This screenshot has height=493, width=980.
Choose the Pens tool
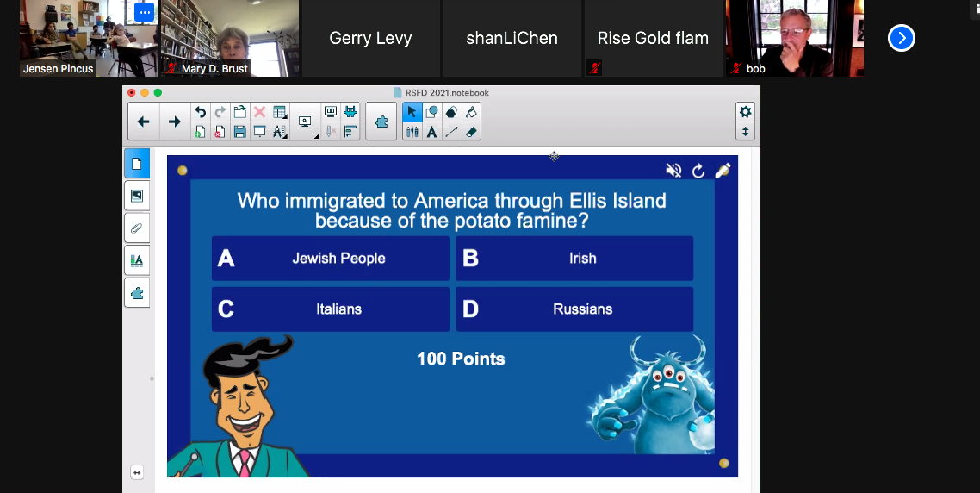click(412, 131)
